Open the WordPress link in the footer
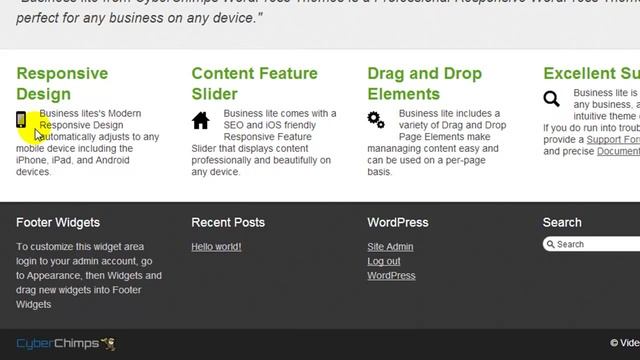640x360 pixels. click(x=391, y=276)
